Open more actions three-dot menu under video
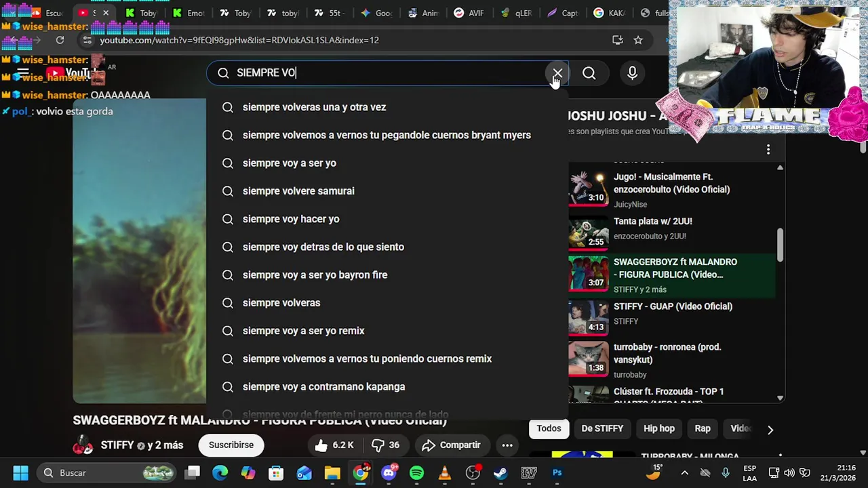The height and width of the screenshot is (488, 868). [507, 445]
